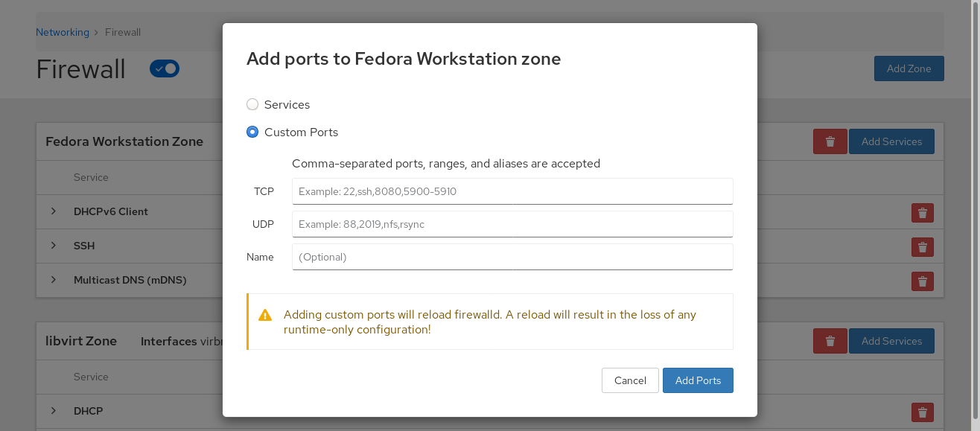Remove DHCP service trash icon
980x431 pixels.
(922, 412)
